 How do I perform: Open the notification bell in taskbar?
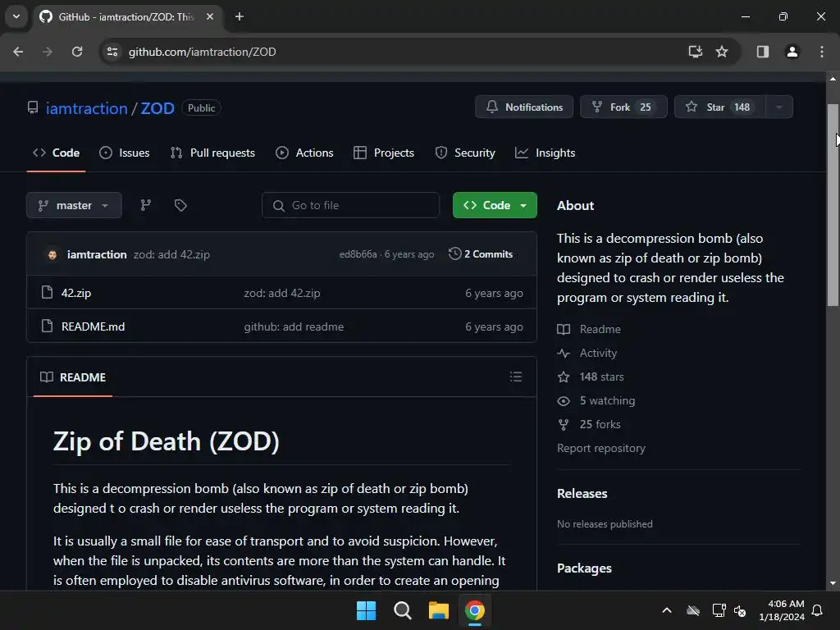pyautogui.click(x=818, y=610)
